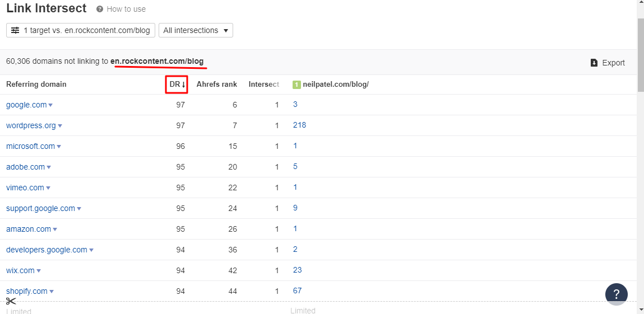Image resolution: width=644 pixels, height=314 pixels.
Task: Open 1 target vs. en.rockcontent.com/blog selector
Action: (x=81, y=30)
